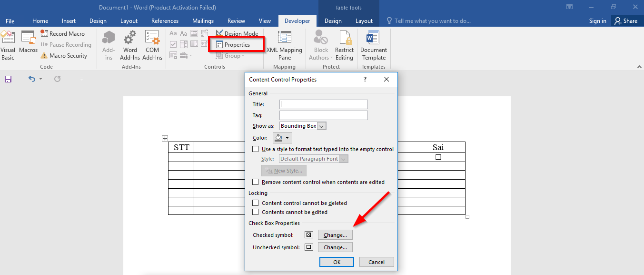Image resolution: width=644 pixels, height=275 pixels.
Task: Insert a Check Box content control
Action: pyautogui.click(x=173, y=44)
